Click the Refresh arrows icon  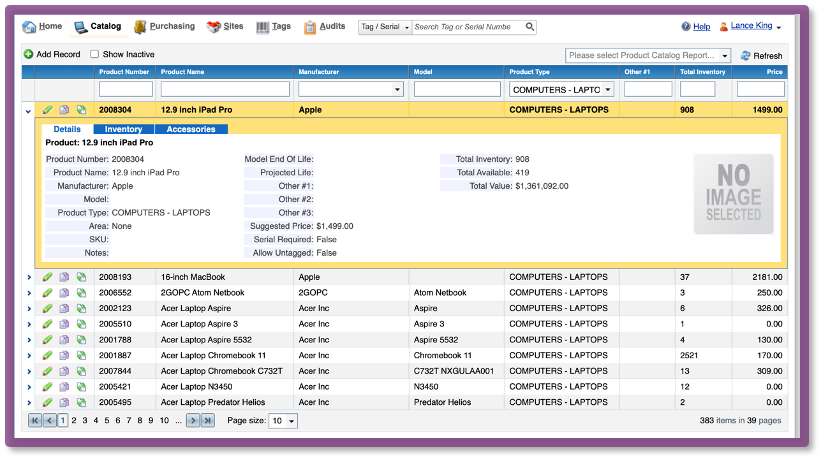(x=745, y=56)
